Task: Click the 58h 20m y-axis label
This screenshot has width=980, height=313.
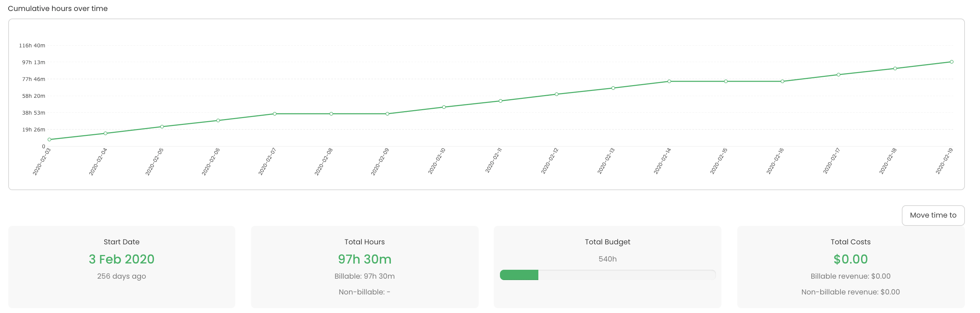Action: click(x=34, y=95)
